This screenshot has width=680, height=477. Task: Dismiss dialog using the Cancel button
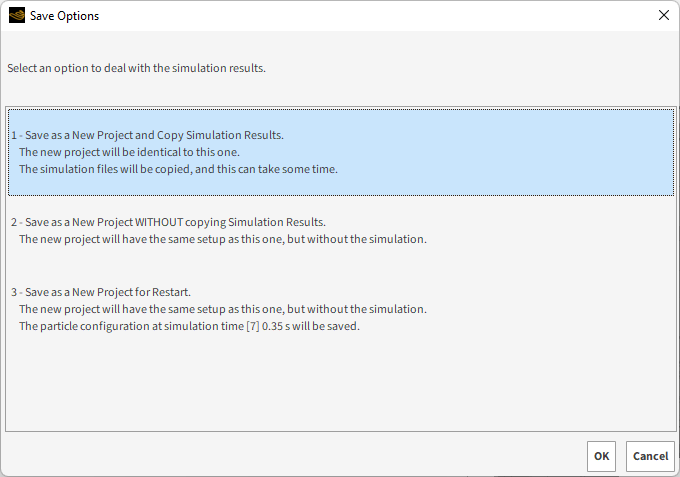coord(650,456)
